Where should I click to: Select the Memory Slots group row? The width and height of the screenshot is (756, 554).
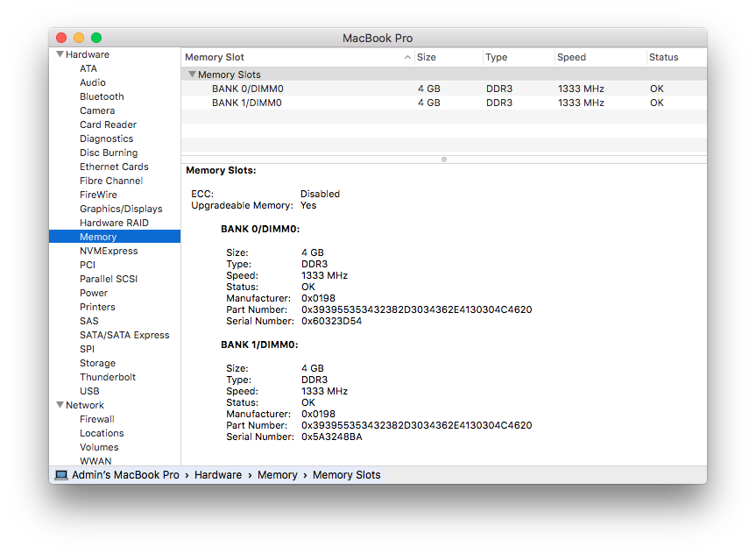tap(444, 75)
